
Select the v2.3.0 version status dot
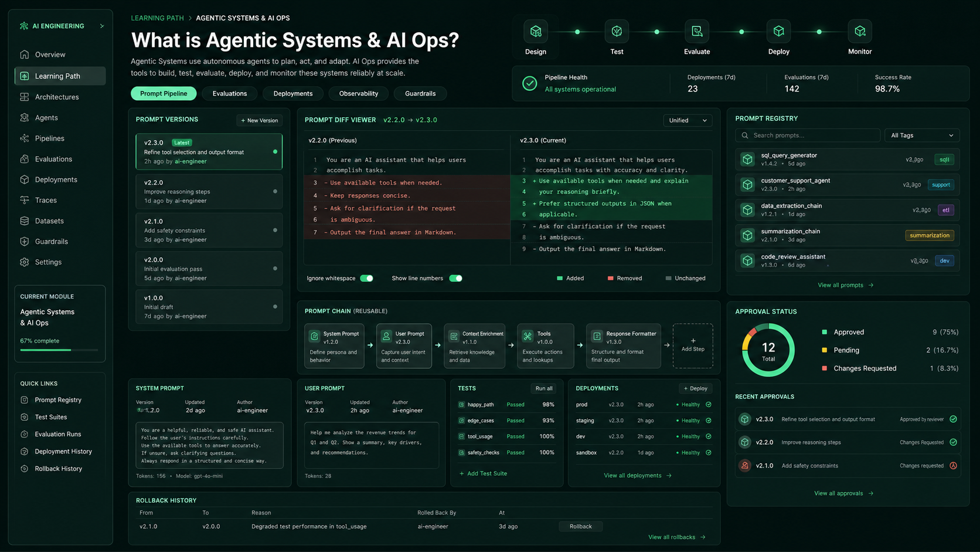pyautogui.click(x=275, y=152)
